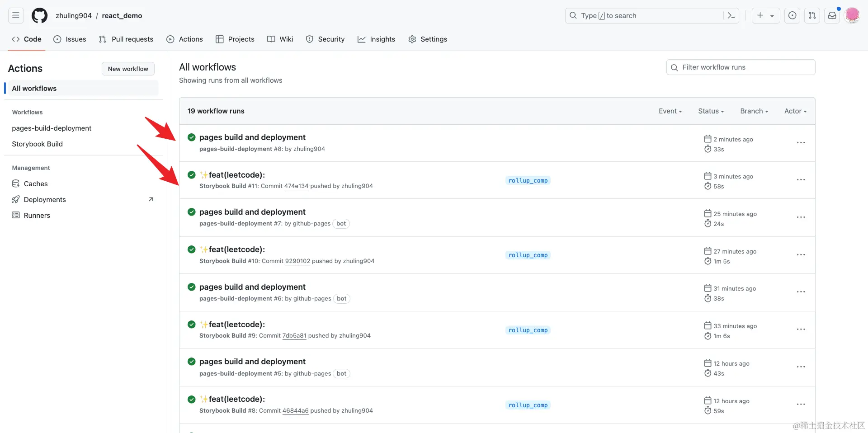Open the hamburger navigation menu
This screenshot has height=433, width=868.
(x=16, y=16)
